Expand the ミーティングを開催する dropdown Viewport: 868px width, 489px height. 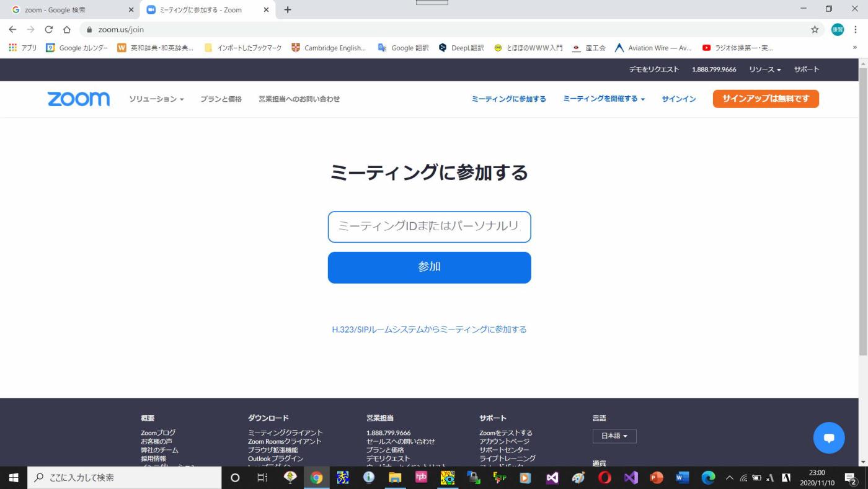point(604,99)
